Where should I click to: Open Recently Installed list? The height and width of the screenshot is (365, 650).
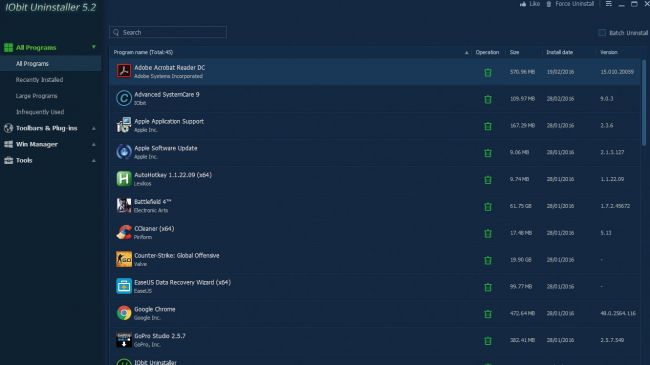[x=39, y=80]
